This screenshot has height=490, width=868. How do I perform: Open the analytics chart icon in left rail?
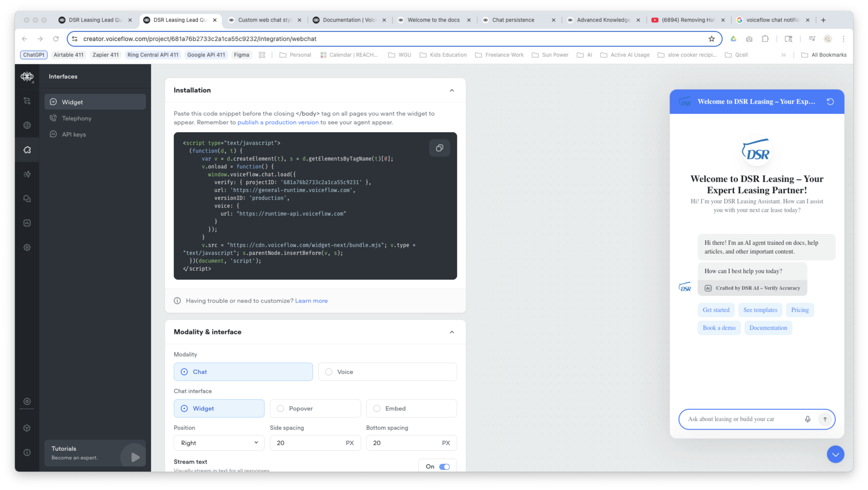[27, 223]
